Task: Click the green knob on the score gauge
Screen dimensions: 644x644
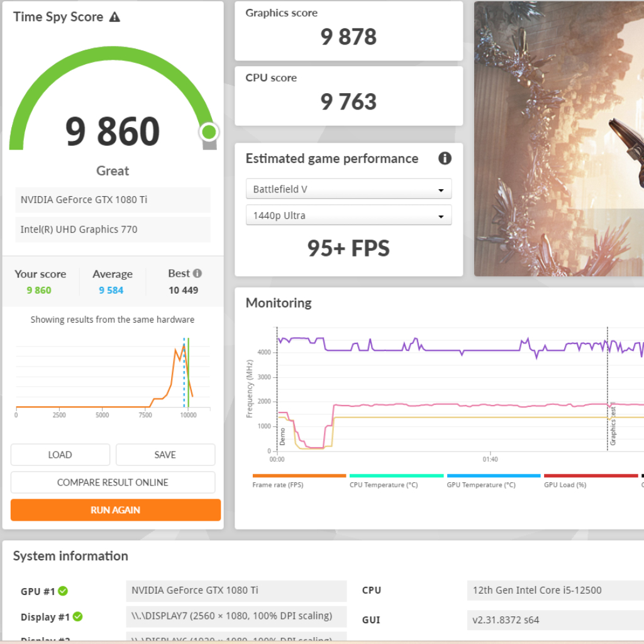Action: click(x=209, y=132)
